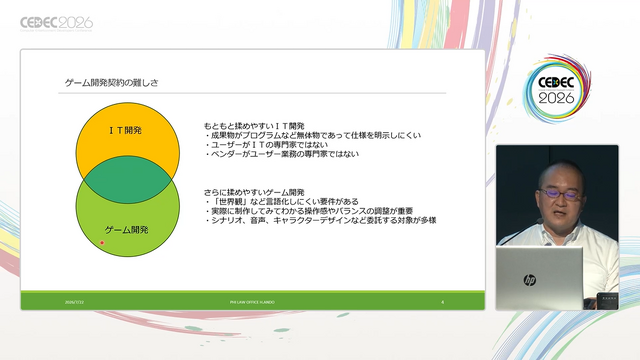
Task: Click the bullet ユーザーがITの専門家ではない
Action: pos(266,145)
